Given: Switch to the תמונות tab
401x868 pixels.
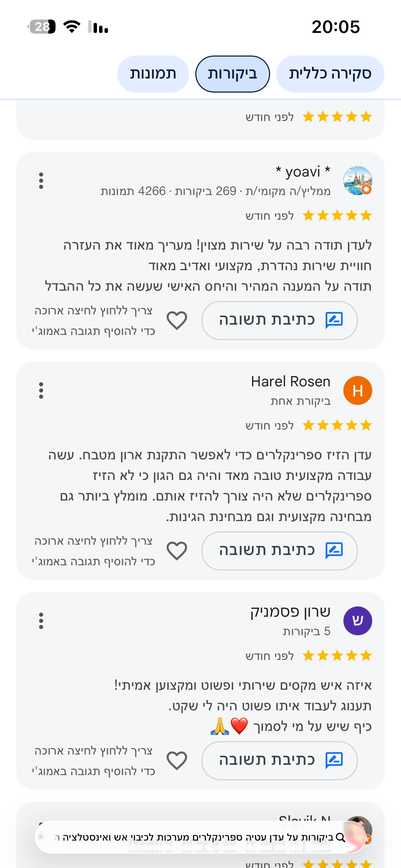Looking at the screenshot, I should point(153,74).
